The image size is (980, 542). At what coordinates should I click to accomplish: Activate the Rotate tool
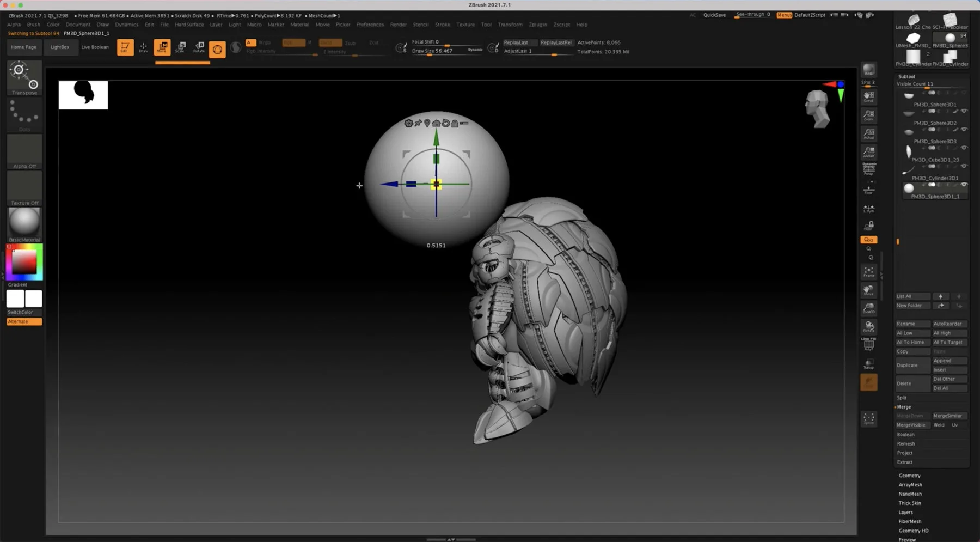coord(199,47)
